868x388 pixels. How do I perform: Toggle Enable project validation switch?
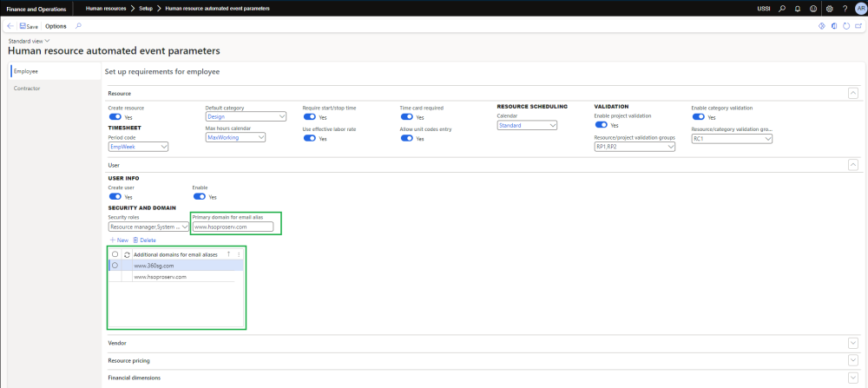tap(601, 125)
